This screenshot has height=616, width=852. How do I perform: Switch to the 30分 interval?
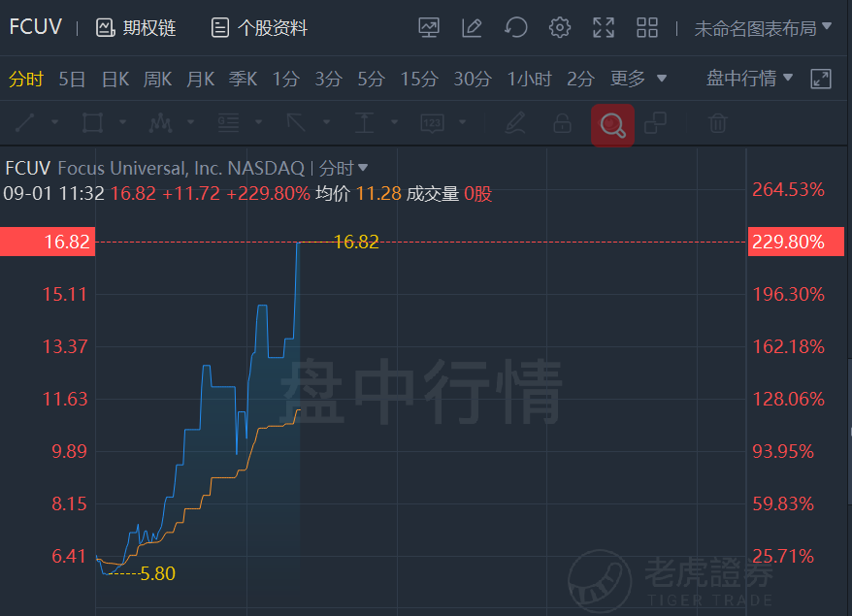tap(473, 80)
